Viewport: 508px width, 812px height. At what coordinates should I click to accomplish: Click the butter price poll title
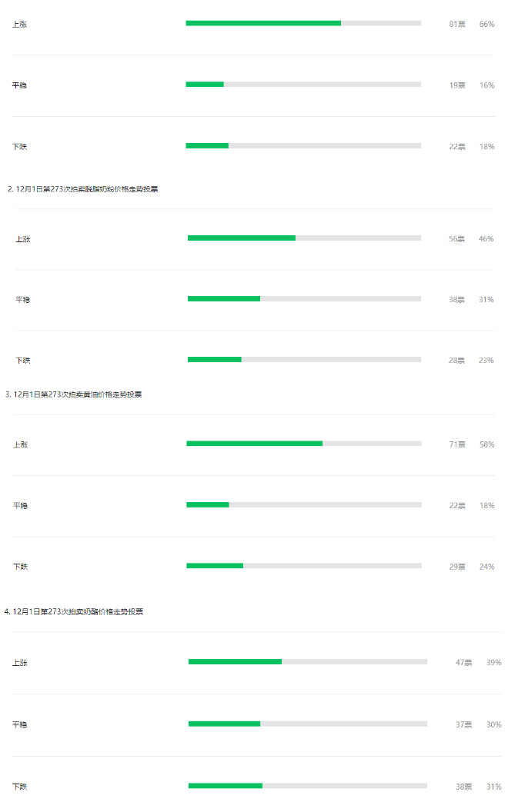[74, 394]
